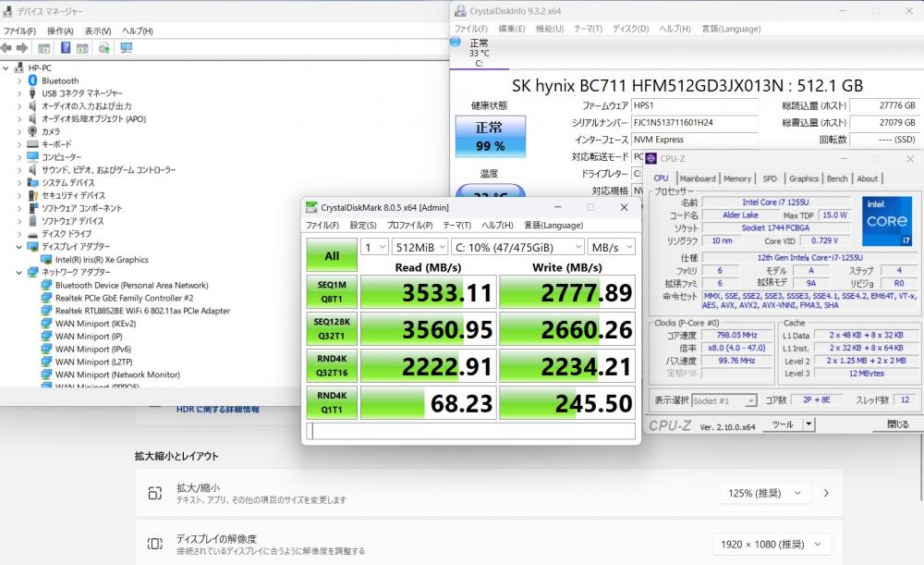Click the serial number field FJC1N513711601H24

(x=695, y=123)
